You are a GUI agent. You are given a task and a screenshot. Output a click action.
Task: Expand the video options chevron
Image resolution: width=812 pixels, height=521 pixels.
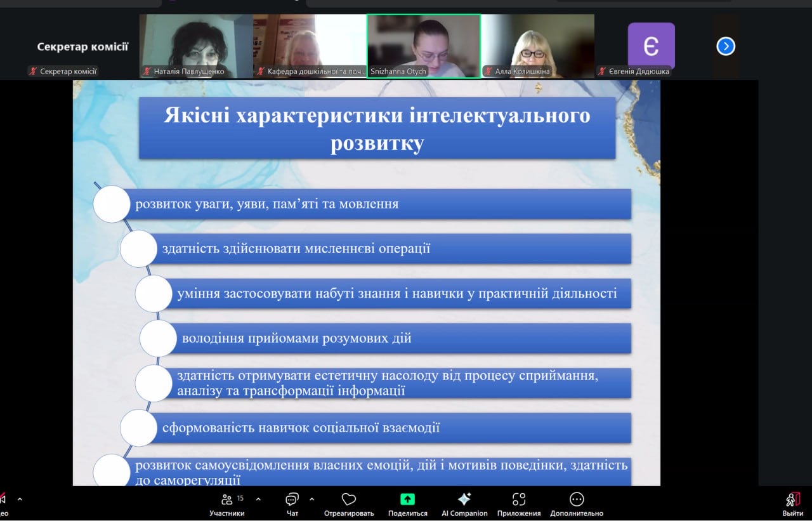[x=20, y=499]
